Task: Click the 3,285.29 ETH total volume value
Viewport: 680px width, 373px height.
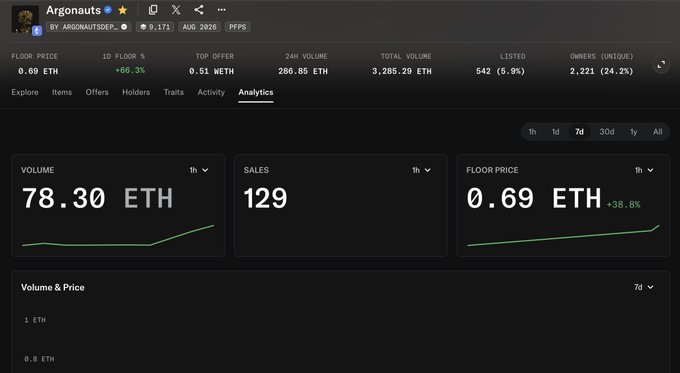Action: [402, 71]
